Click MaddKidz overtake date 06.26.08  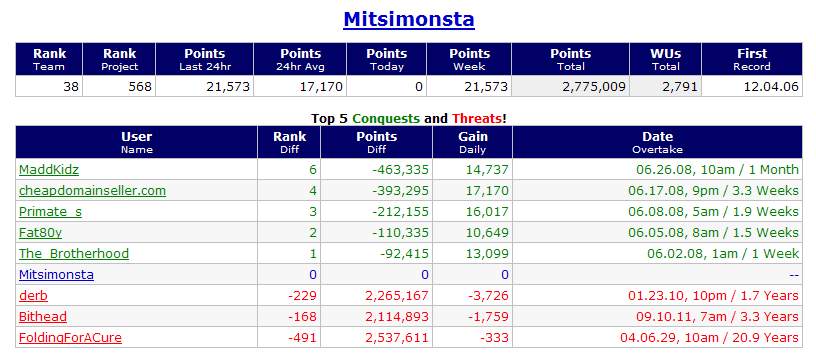tap(717, 170)
